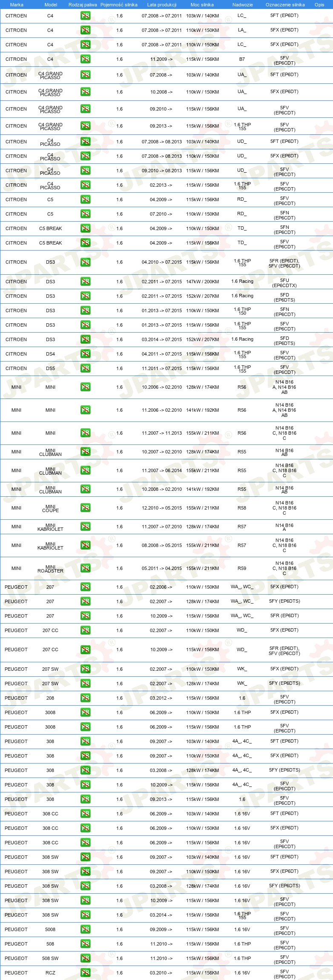Click petrol icon in Mini R56 211KM row
Screen dimensions: 333x980
[x=85, y=433]
